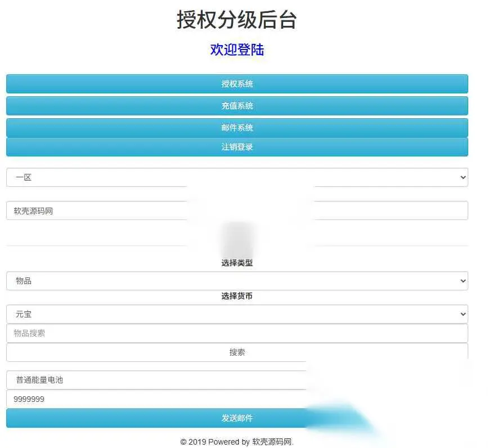Viewport: 488px width, 448px height.
Task: Expand the 一区 server dropdown
Action: (237, 177)
